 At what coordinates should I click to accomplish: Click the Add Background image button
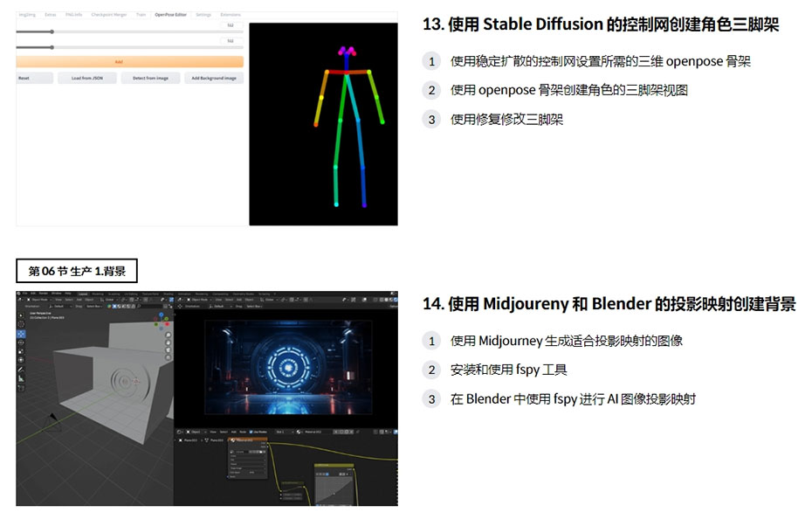coord(214,79)
